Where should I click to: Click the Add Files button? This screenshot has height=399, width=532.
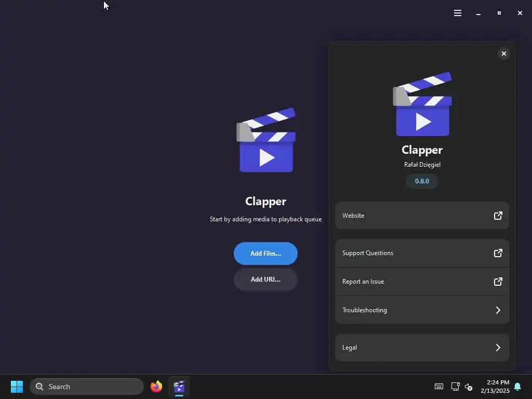[x=265, y=254]
